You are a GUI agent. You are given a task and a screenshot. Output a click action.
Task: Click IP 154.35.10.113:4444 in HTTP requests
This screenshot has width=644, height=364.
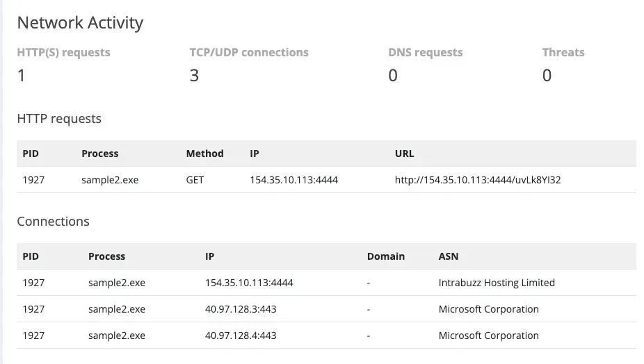pyautogui.click(x=293, y=180)
